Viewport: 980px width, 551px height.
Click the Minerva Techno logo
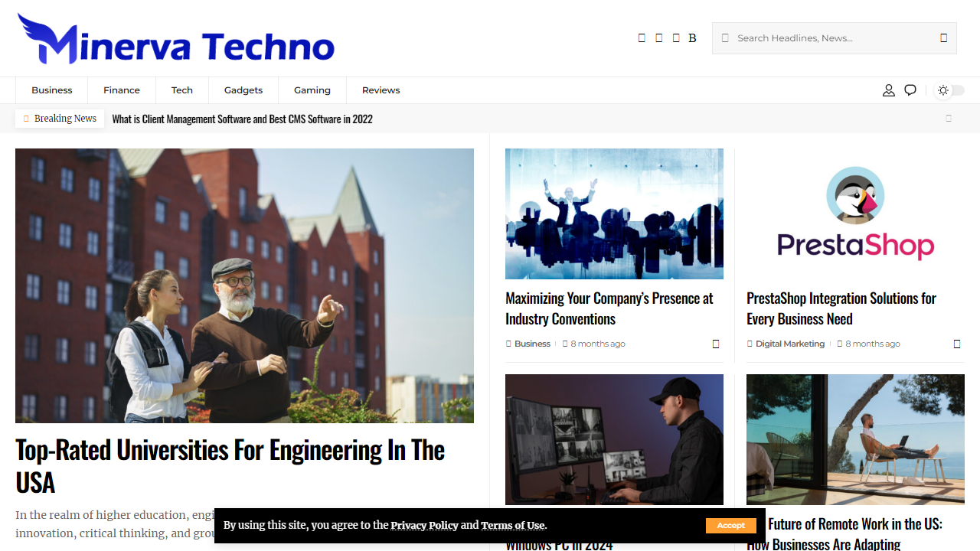point(176,40)
